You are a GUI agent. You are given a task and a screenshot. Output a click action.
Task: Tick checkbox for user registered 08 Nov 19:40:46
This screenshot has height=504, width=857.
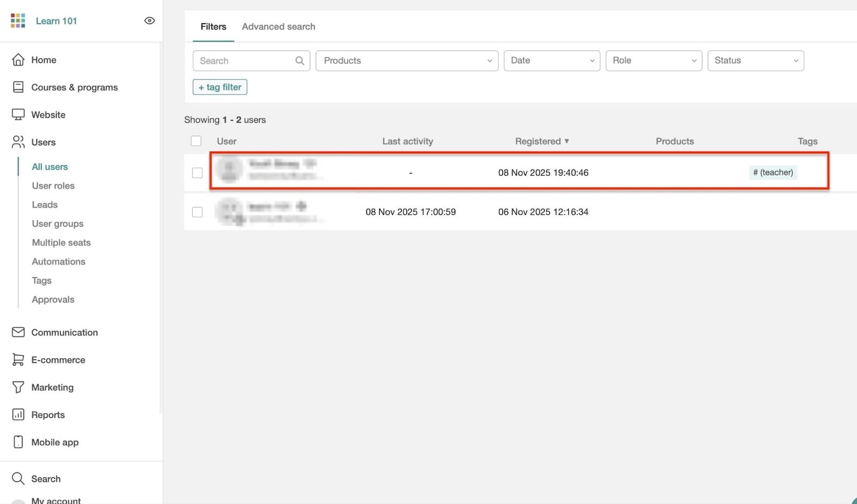(197, 173)
